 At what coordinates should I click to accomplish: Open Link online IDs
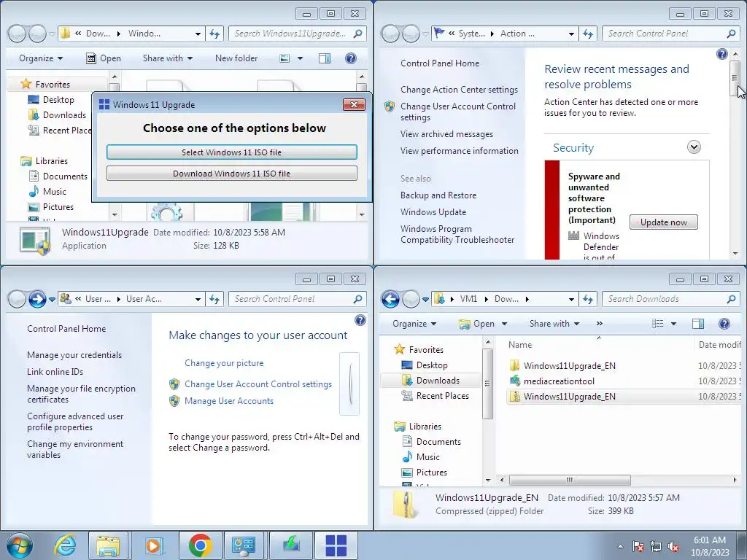(x=55, y=371)
